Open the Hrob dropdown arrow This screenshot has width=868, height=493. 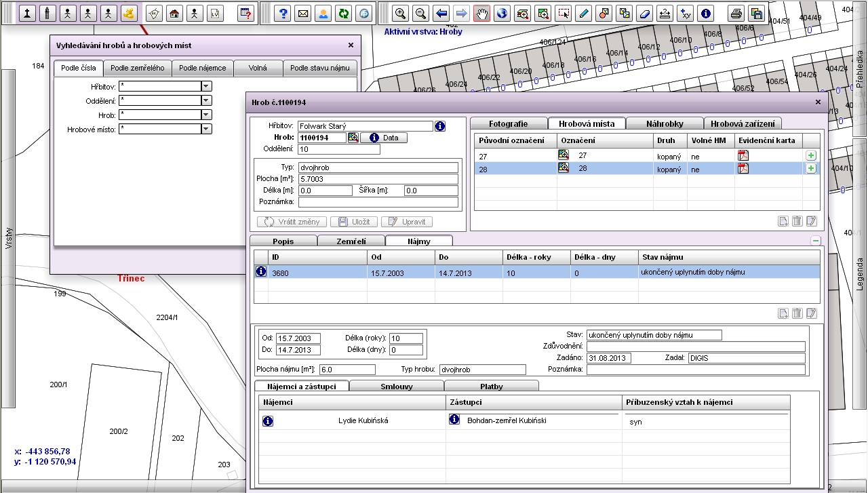click(x=207, y=115)
